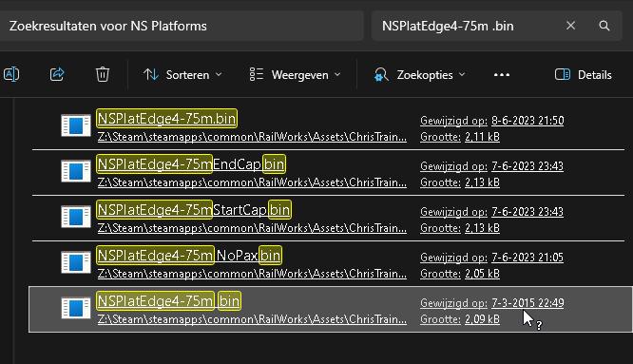Screen dimensions: 633x364
Task: Click path under NSPlatEdge4-75m.bin
Action: point(252,137)
